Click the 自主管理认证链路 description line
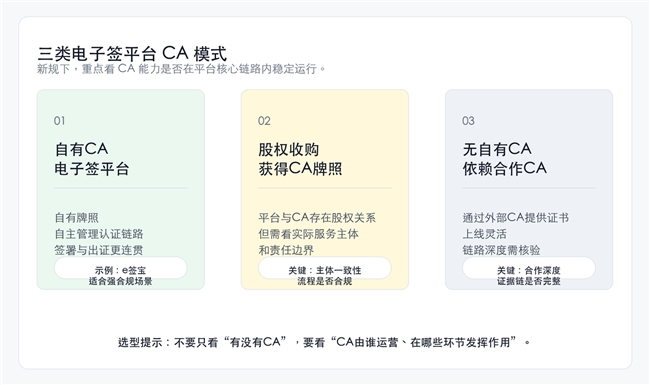This screenshot has width=650, height=385. 99,234
